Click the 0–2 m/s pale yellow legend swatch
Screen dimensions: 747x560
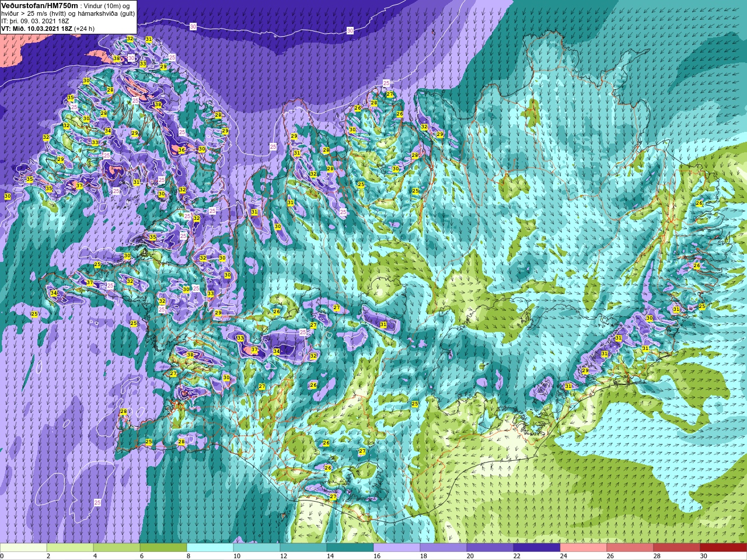23,548
